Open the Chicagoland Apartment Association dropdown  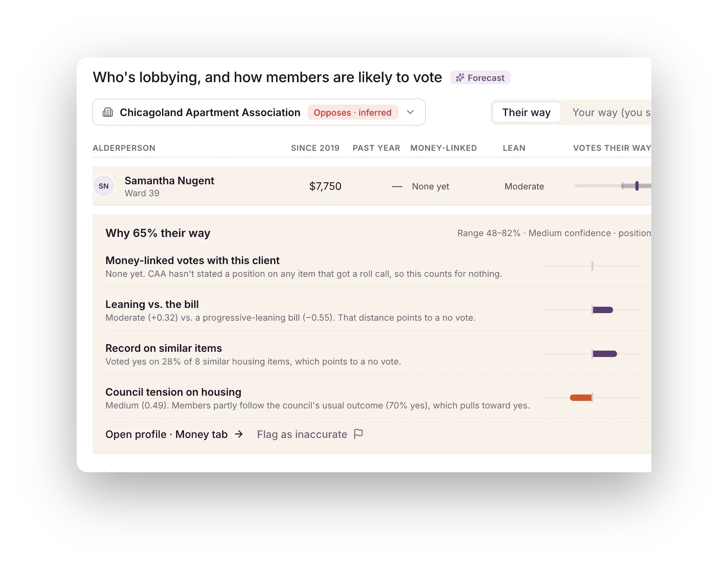[x=259, y=112]
